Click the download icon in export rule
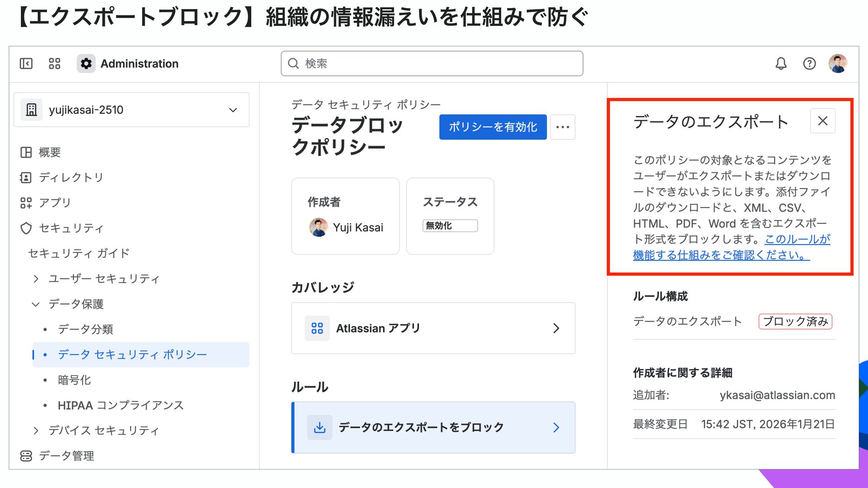Screen dimensions: 868x488 click(319, 427)
